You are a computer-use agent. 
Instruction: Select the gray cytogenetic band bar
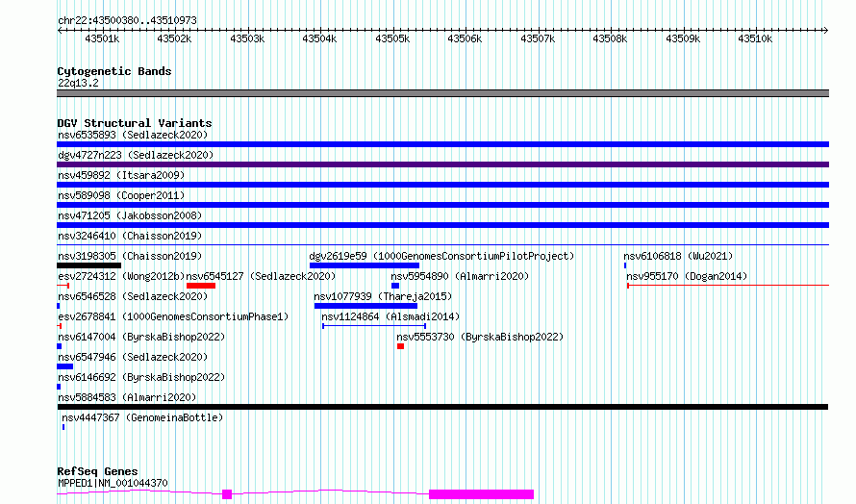[x=442, y=93]
